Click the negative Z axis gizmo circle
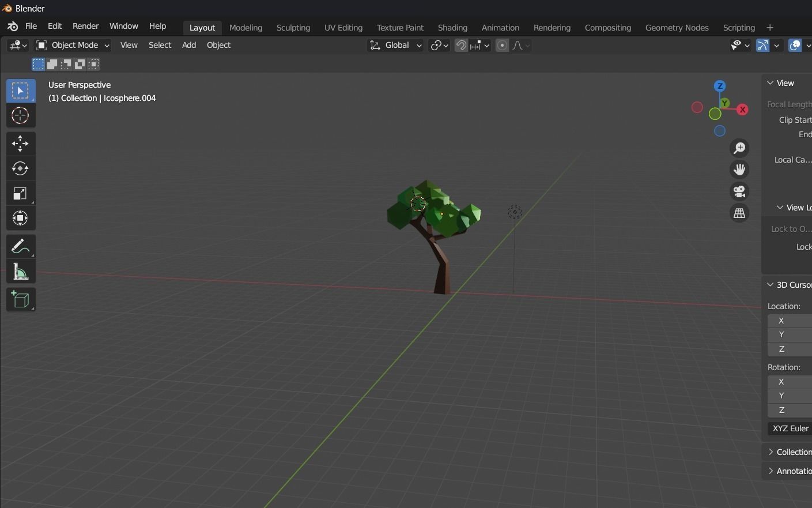 (x=720, y=131)
